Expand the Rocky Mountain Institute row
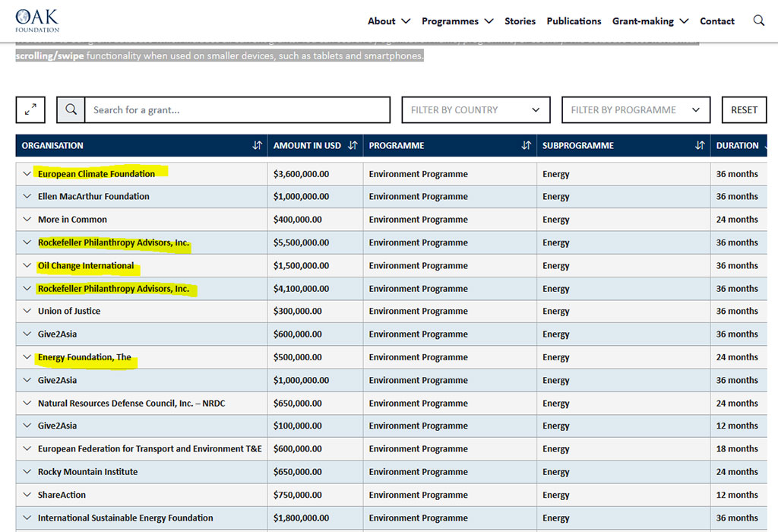778x532 pixels. (x=27, y=472)
